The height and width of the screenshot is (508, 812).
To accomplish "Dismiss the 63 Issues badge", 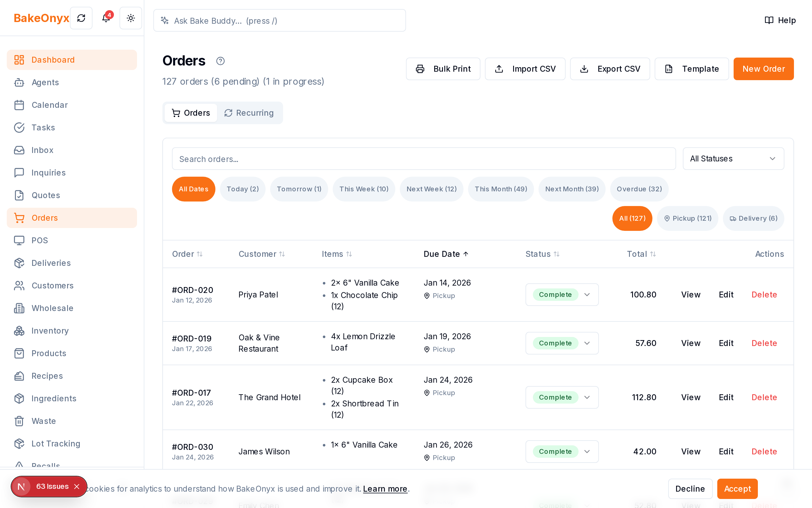I will (76, 487).
